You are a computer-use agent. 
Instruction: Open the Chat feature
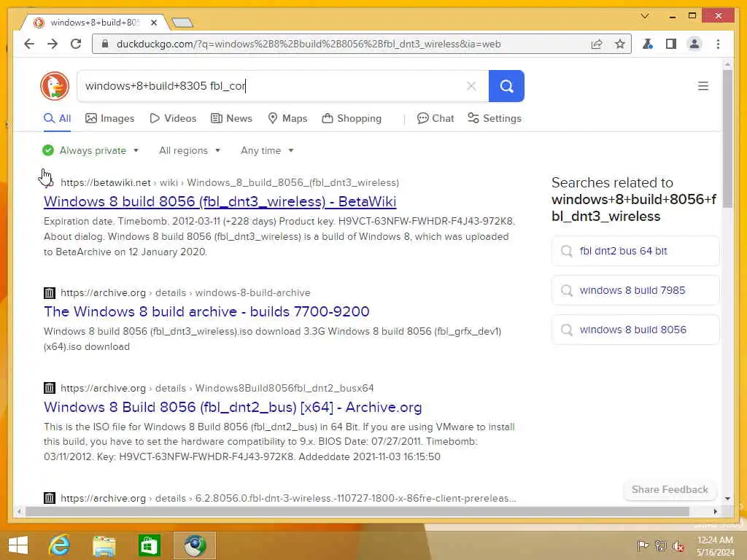pos(436,119)
